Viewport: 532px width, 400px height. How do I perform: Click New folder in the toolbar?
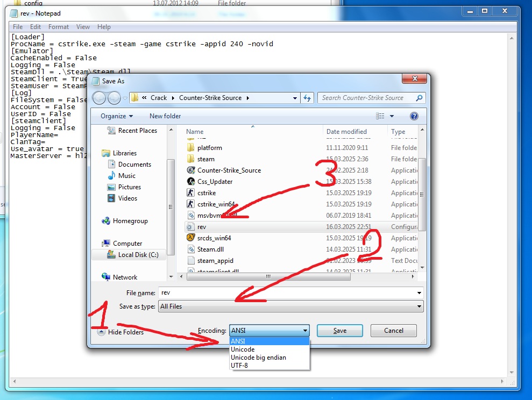(165, 116)
